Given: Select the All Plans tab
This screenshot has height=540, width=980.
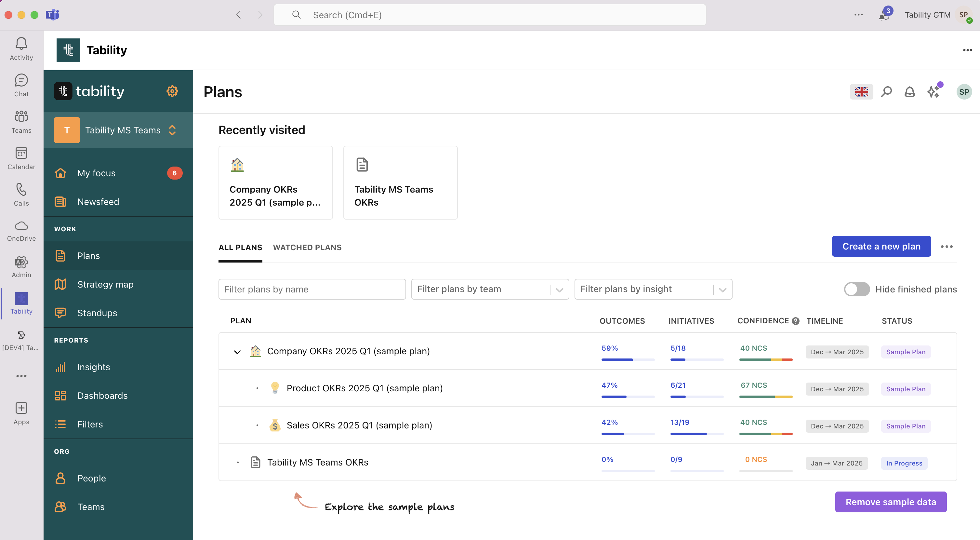Looking at the screenshot, I should pyautogui.click(x=240, y=247).
